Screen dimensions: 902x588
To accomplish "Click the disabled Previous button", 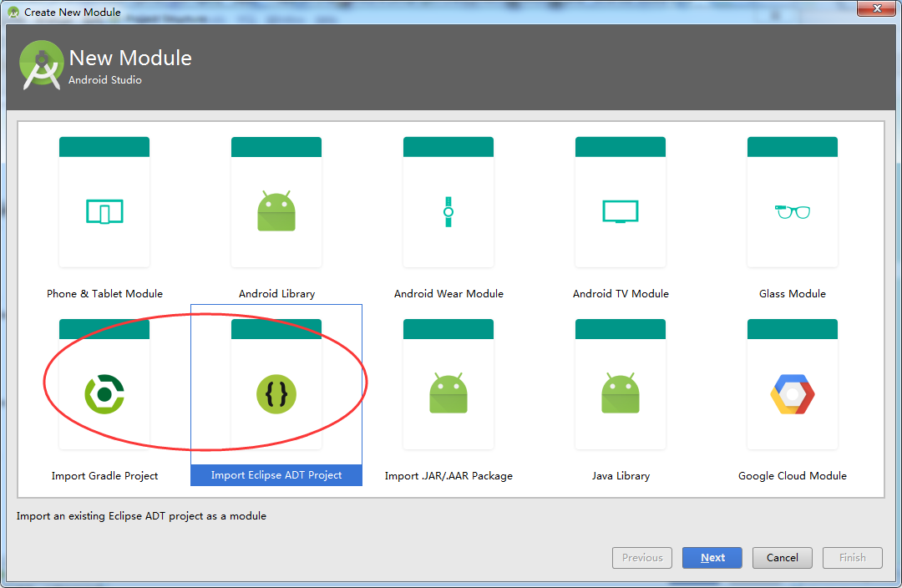I will tap(642, 557).
